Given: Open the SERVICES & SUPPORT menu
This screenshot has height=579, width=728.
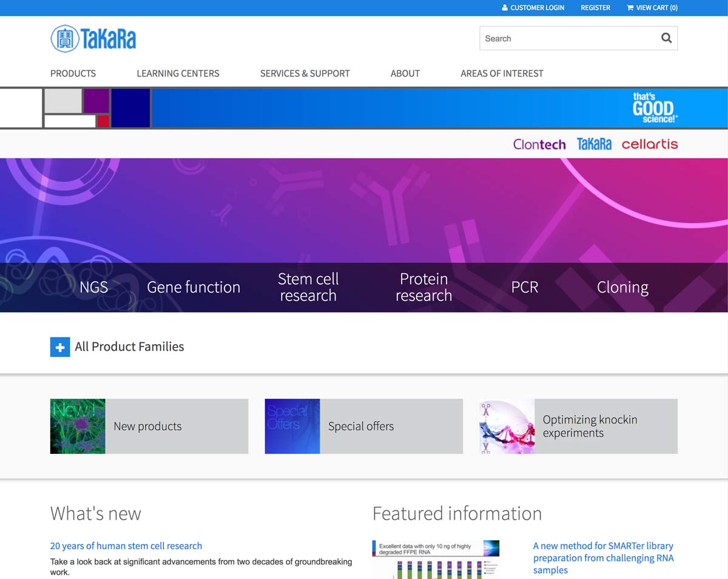Looking at the screenshot, I should click(305, 73).
